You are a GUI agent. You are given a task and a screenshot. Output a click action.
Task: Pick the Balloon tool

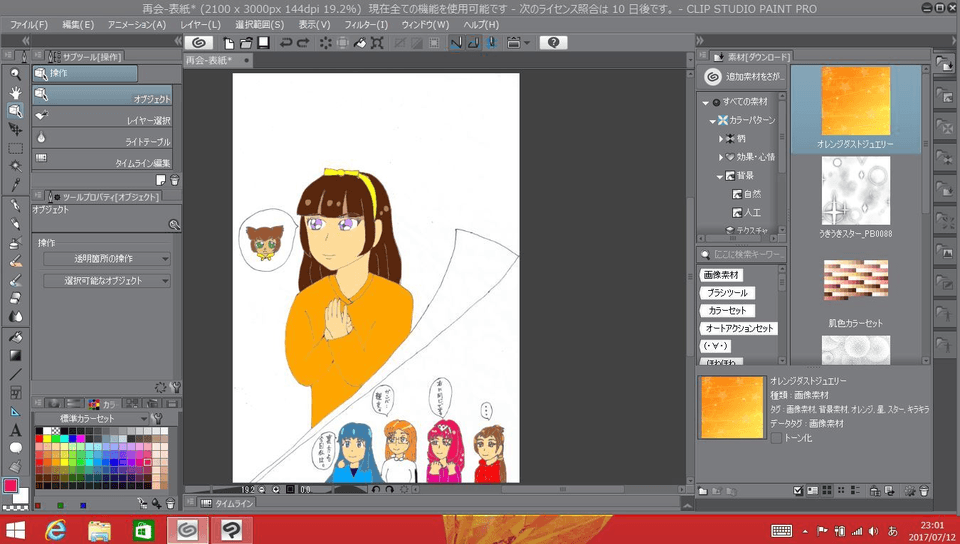pyautogui.click(x=15, y=448)
